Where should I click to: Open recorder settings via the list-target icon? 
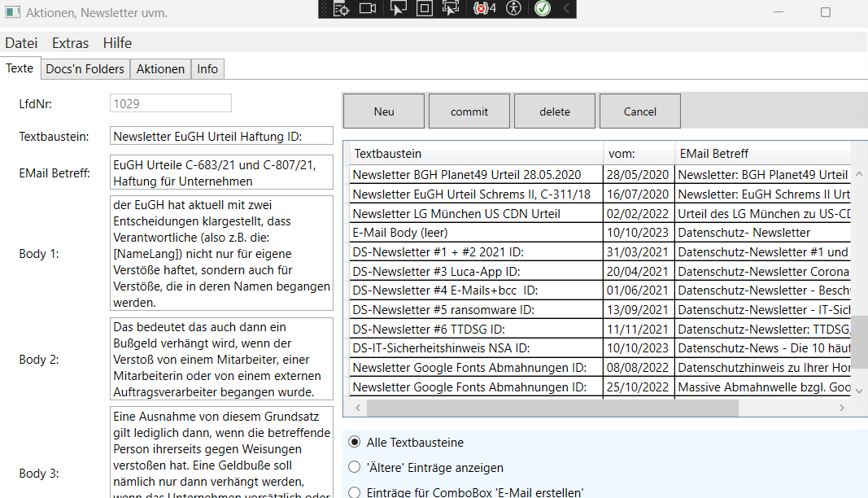342,8
